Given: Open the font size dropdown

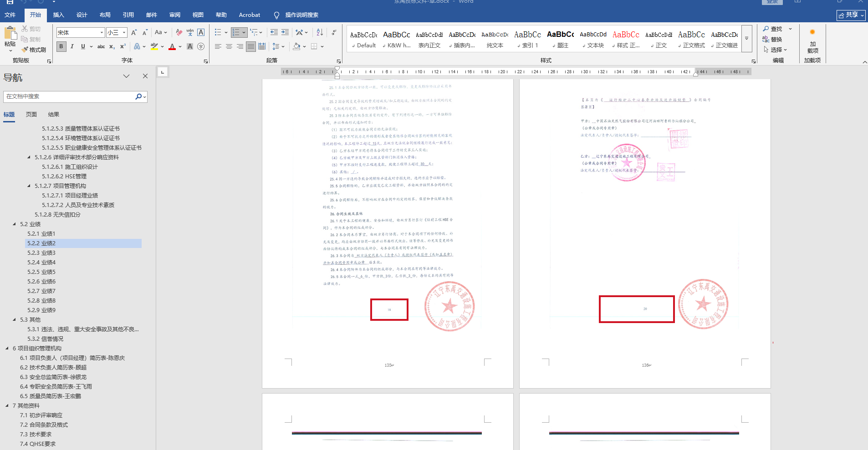Looking at the screenshot, I should coord(124,33).
